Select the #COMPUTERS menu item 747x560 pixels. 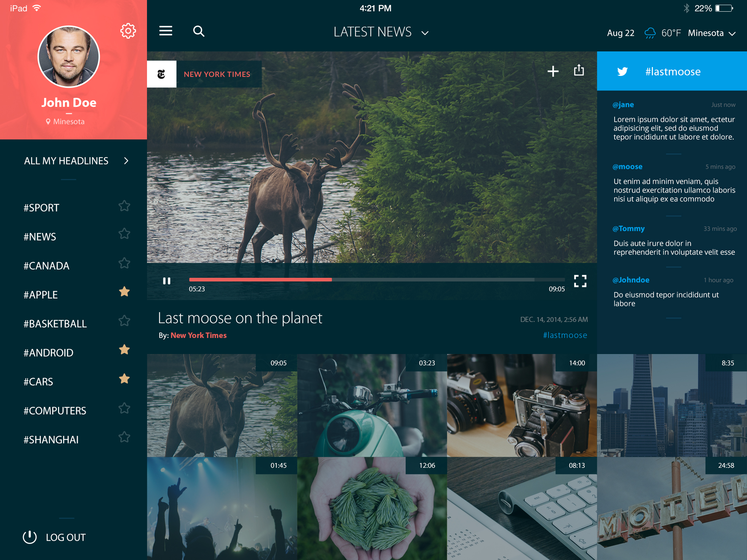55,411
